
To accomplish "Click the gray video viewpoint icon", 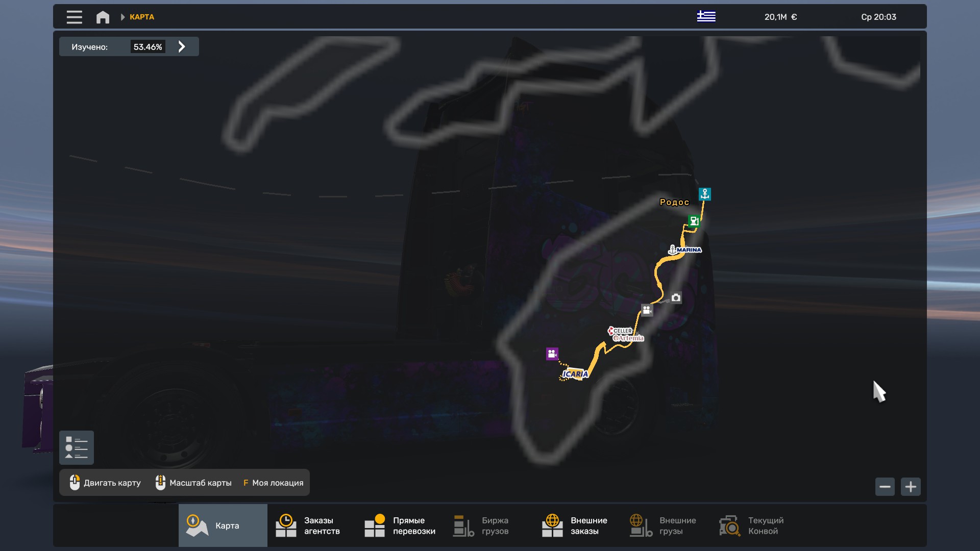I will [x=647, y=310].
